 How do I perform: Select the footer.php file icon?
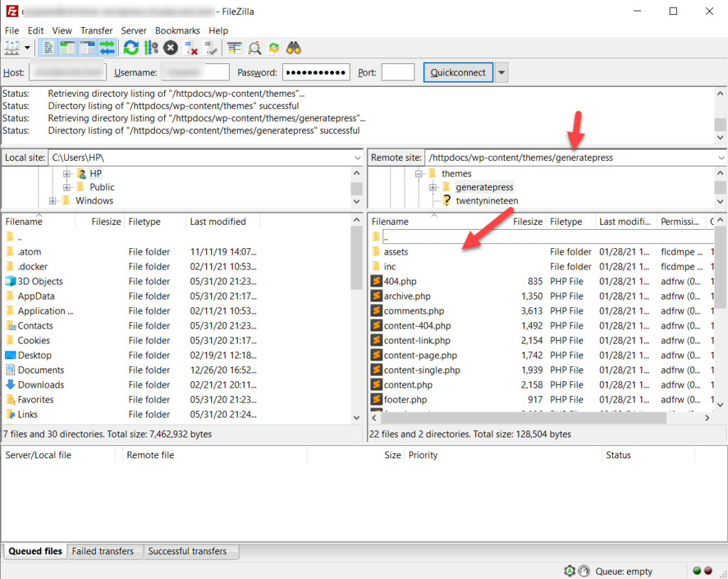tap(377, 400)
